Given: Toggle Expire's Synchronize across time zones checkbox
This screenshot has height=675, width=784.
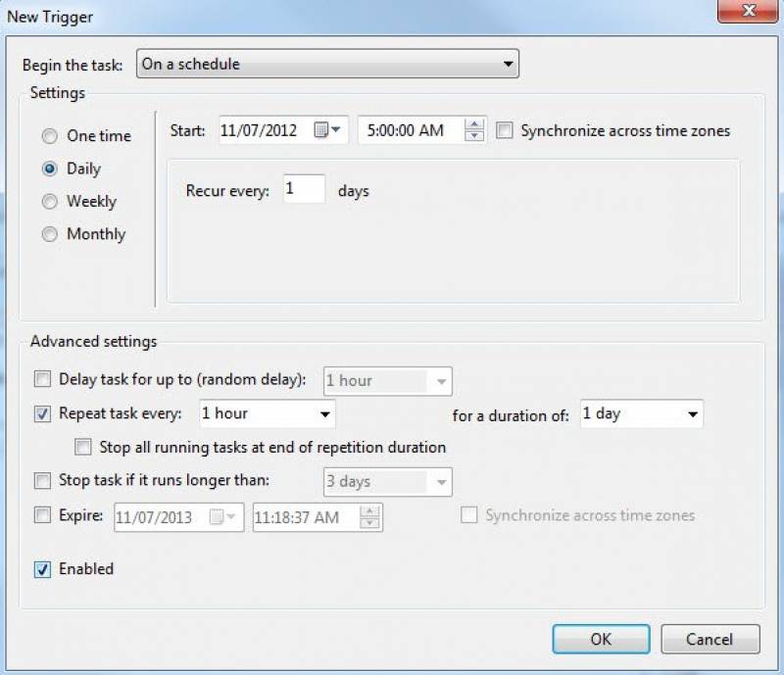Looking at the screenshot, I should [x=469, y=515].
